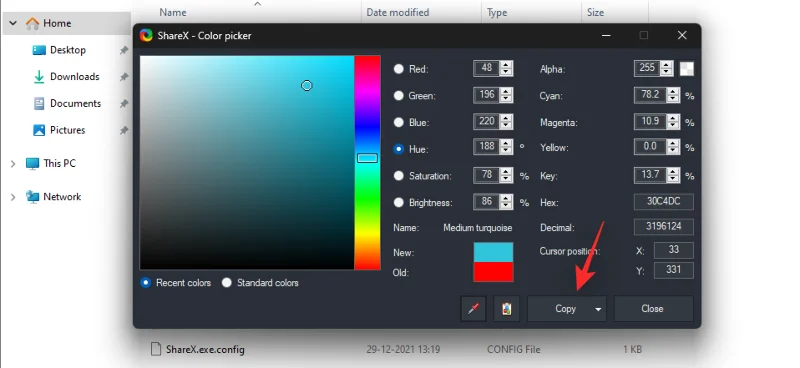Increase Key value with up arrow
Screen dimensions: 800x368
click(x=673, y=172)
